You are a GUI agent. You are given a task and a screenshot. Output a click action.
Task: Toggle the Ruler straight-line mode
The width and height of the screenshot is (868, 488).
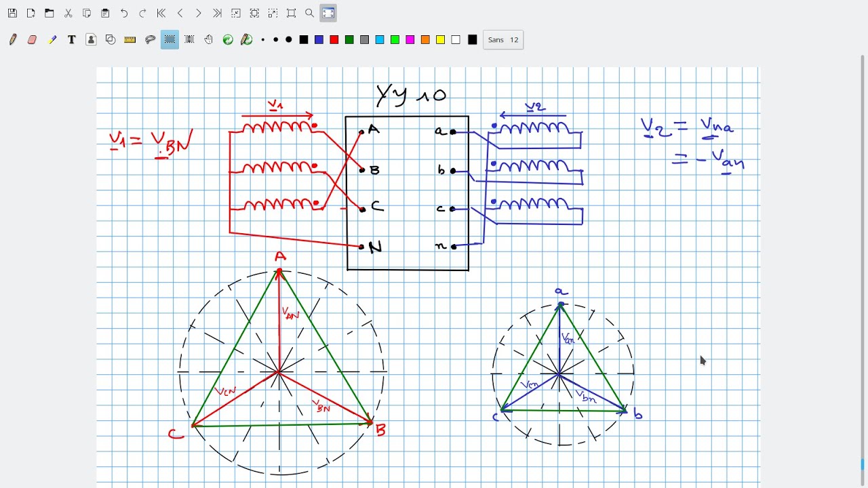tap(130, 40)
